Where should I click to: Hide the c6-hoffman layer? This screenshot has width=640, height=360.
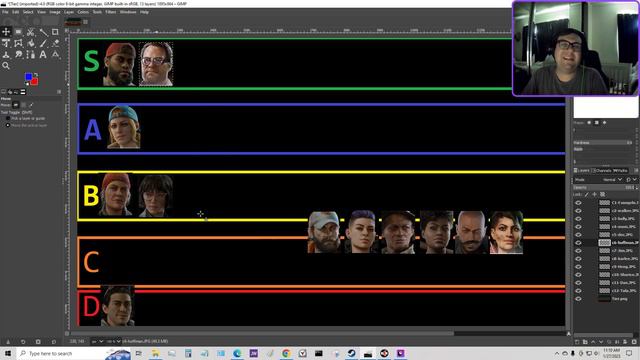(x=578, y=243)
